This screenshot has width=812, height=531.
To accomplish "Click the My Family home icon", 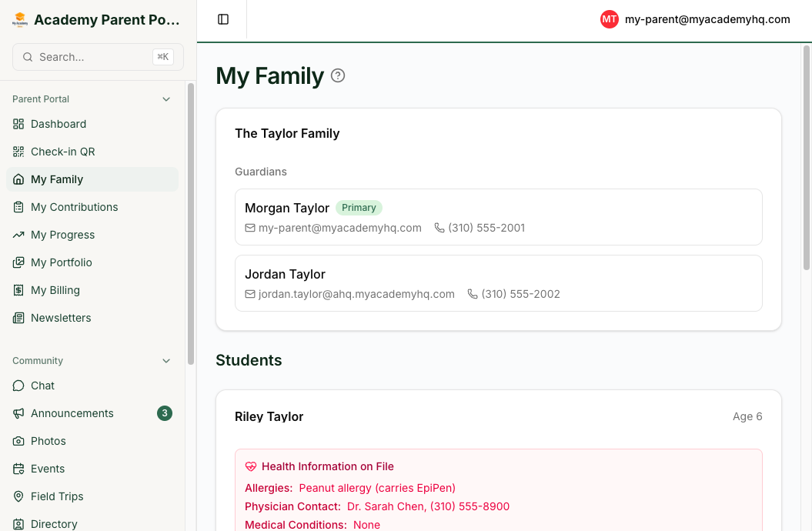I will tap(18, 179).
